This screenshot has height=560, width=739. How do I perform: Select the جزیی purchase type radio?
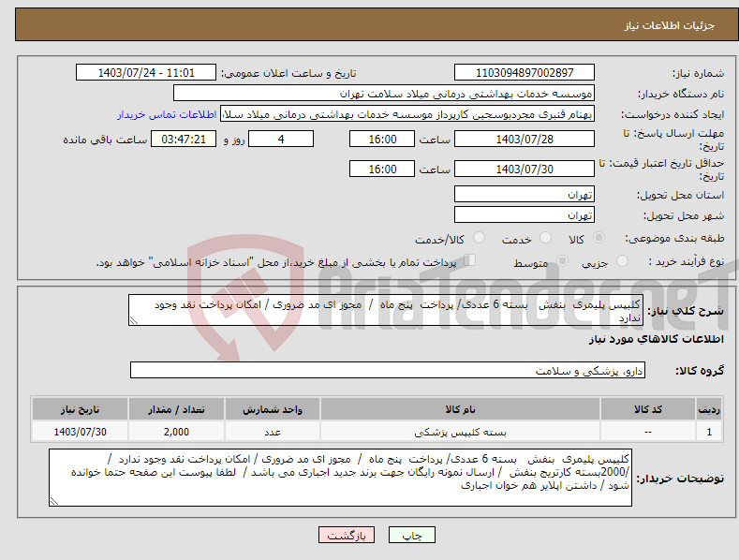(x=622, y=261)
